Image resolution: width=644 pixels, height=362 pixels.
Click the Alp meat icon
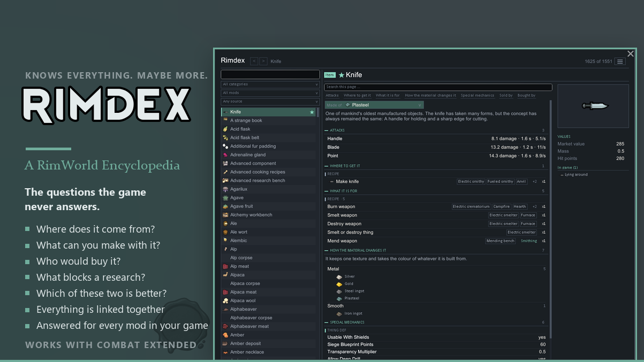click(x=225, y=266)
